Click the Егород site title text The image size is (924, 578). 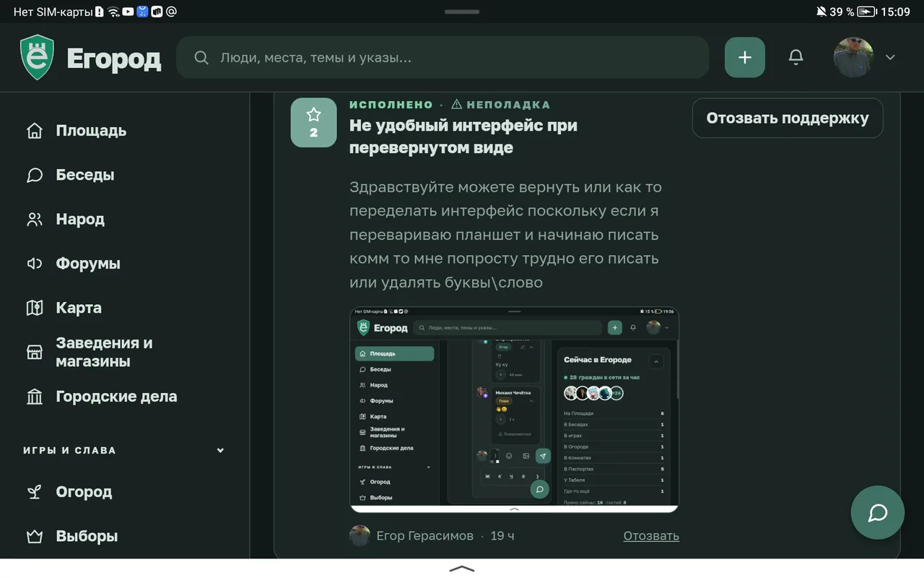click(114, 59)
